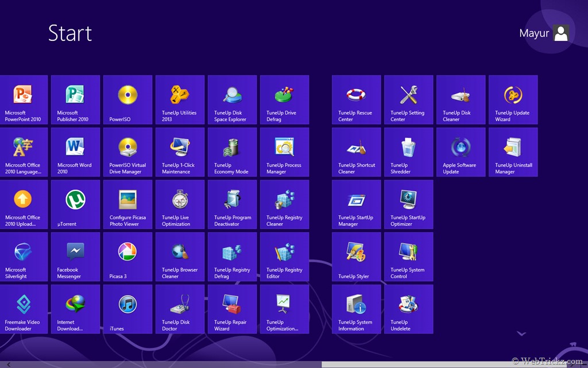Open TuneUp Repair Wizard

(x=233, y=309)
